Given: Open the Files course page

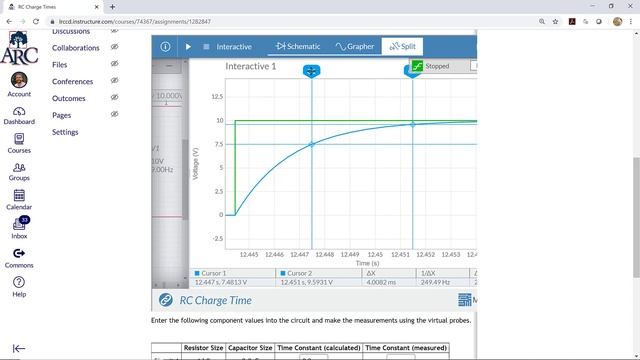Looking at the screenshot, I should click(60, 64).
